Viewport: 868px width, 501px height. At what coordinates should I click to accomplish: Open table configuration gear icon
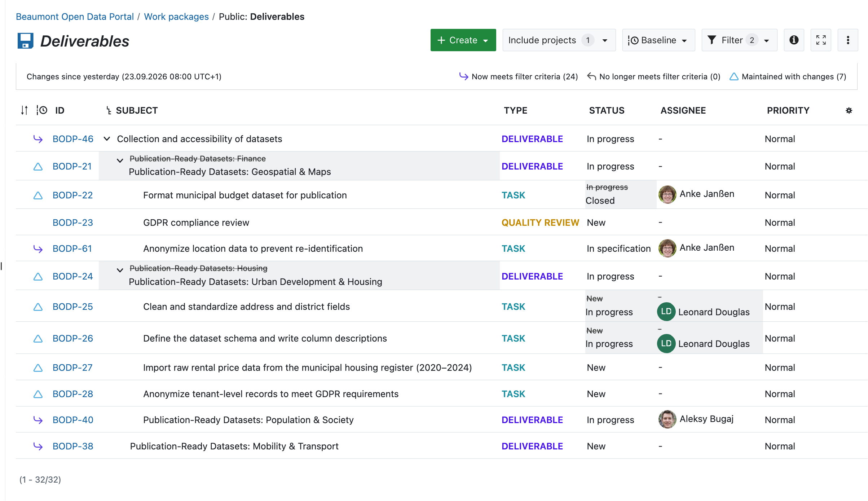[849, 110]
